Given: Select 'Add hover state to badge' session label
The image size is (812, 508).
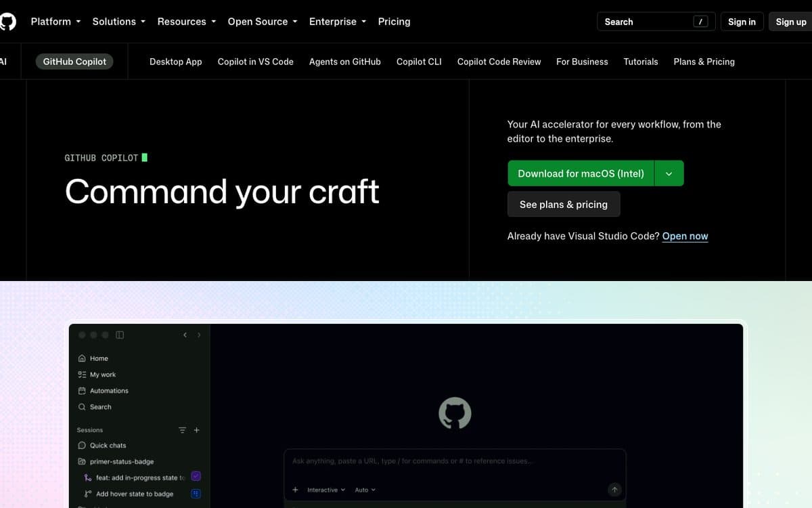Looking at the screenshot, I should pyautogui.click(x=135, y=494).
